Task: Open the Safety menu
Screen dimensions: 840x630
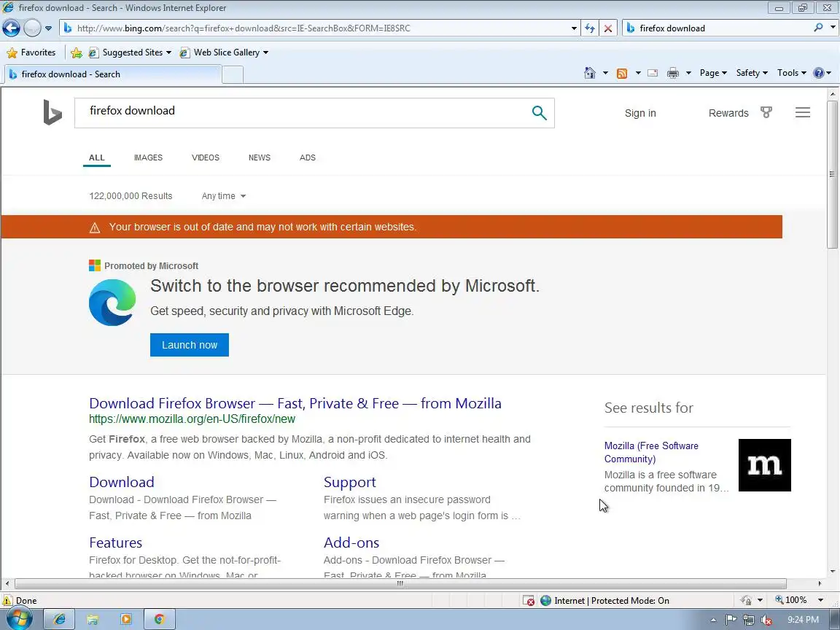Action: (x=752, y=73)
